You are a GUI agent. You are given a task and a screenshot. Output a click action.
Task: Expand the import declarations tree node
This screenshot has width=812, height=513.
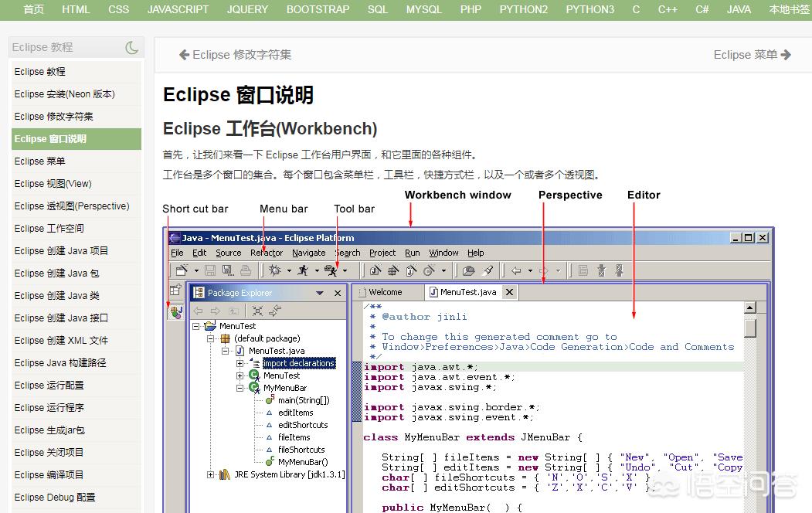(240, 363)
